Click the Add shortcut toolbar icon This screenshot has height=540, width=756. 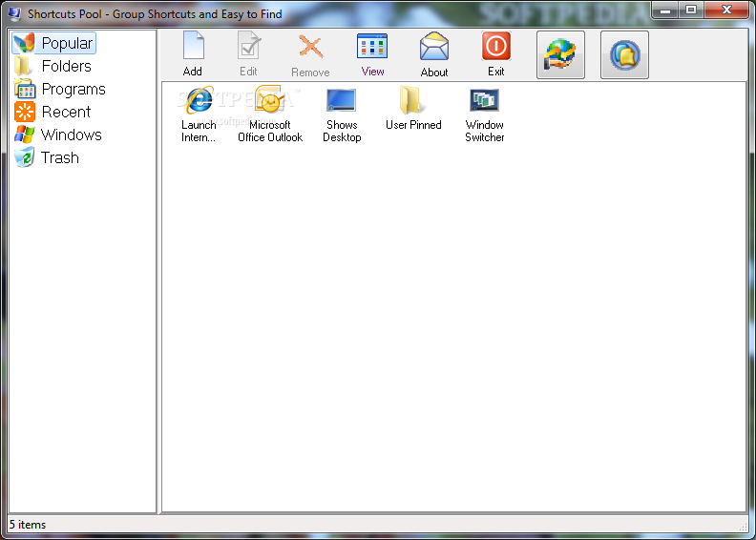click(x=194, y=46)
